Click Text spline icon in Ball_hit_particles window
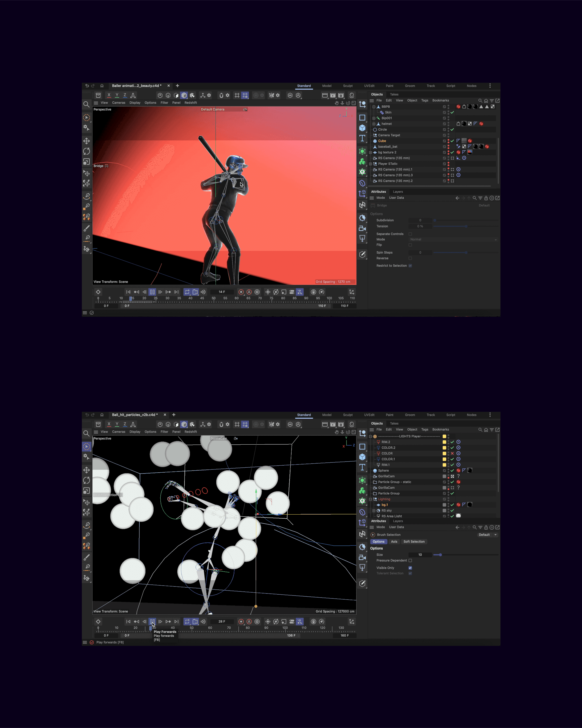This screenshot has width=582, height=728. [362, 467]
